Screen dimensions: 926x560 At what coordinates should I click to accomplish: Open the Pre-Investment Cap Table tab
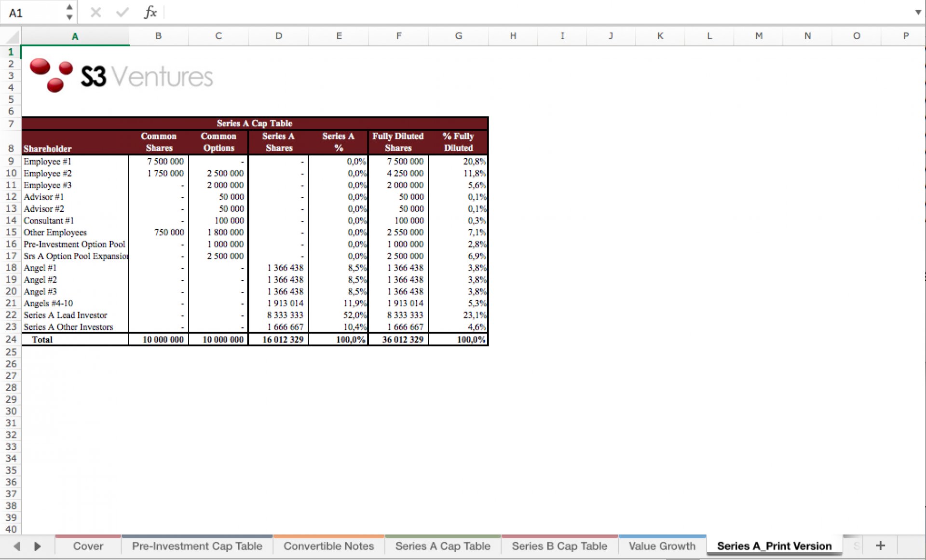pyautogui.click(x=197, y=546)
